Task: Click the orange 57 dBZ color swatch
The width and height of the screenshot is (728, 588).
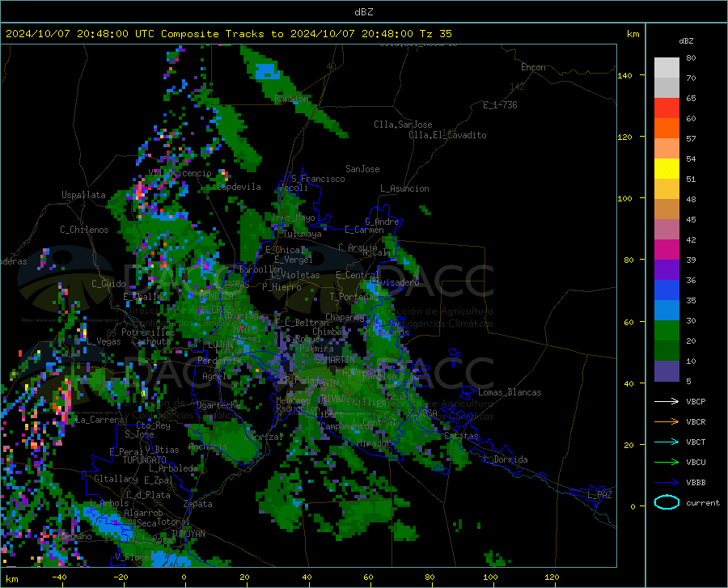Action: click(x=667, y=129)
